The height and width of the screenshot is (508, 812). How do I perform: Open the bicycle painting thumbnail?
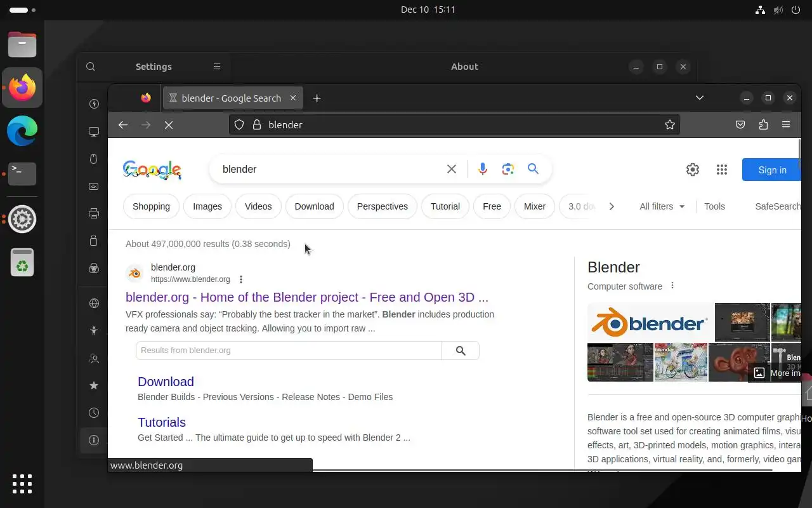681,362
